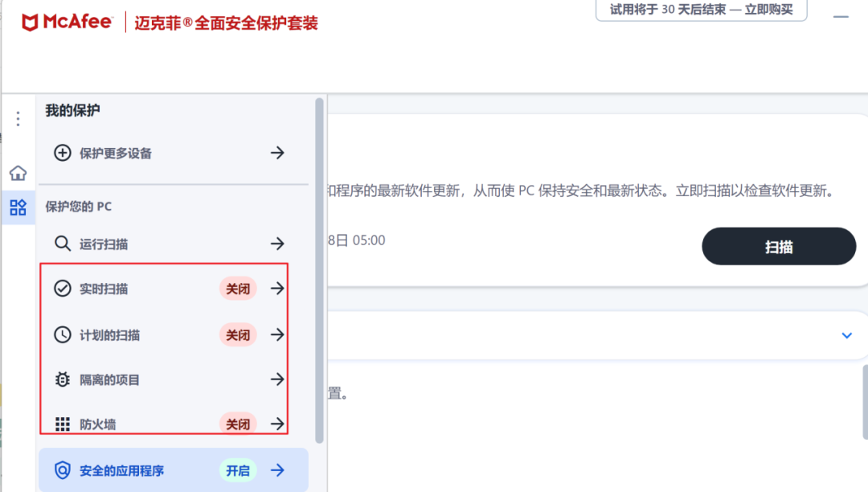Open 保护更多设备 menu entry
The width and height of the screenshot is (868, 492).
pyautogui.click(x=174, y=153)
